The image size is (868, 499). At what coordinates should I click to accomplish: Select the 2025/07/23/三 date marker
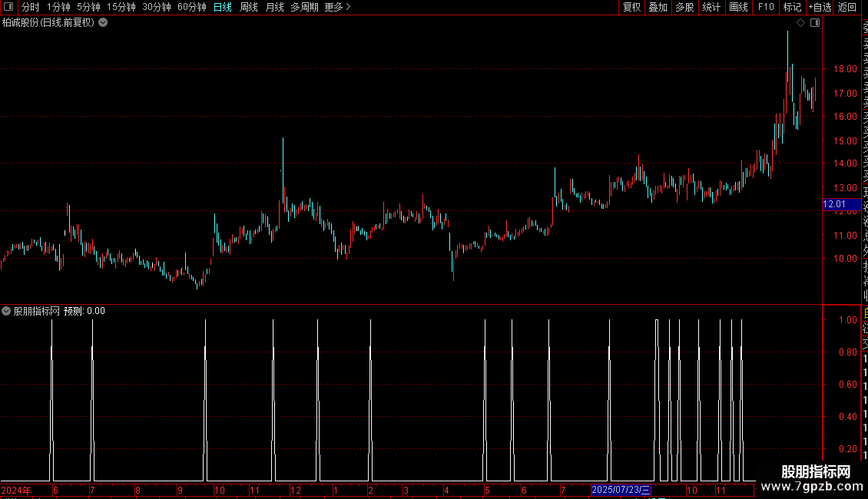click(621, 490)
